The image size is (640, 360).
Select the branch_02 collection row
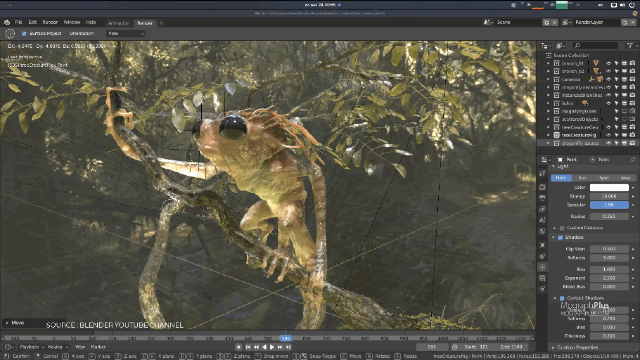click(x=588, y=71)
